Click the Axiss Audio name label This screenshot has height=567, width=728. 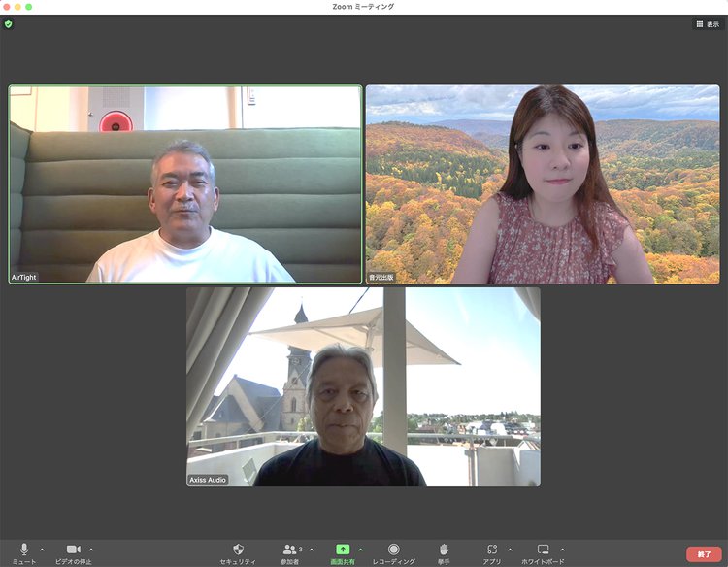pyautogui.click(x=208, y=480)
